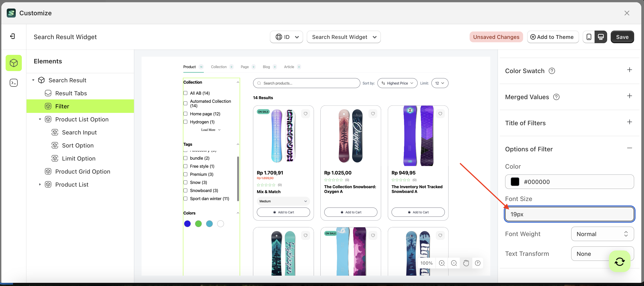
Task: Click the Save button
Action: tap(622, 37)
